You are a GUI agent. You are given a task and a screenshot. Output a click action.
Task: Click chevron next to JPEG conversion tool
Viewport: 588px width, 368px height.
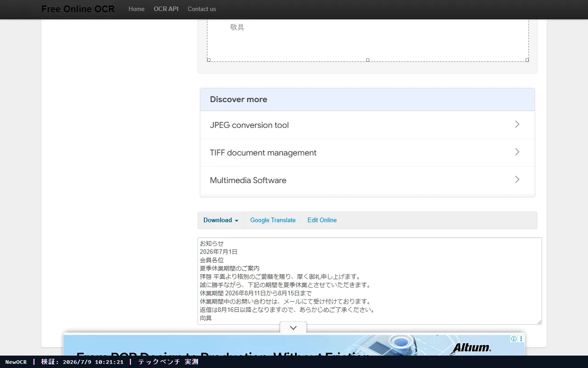517,124
